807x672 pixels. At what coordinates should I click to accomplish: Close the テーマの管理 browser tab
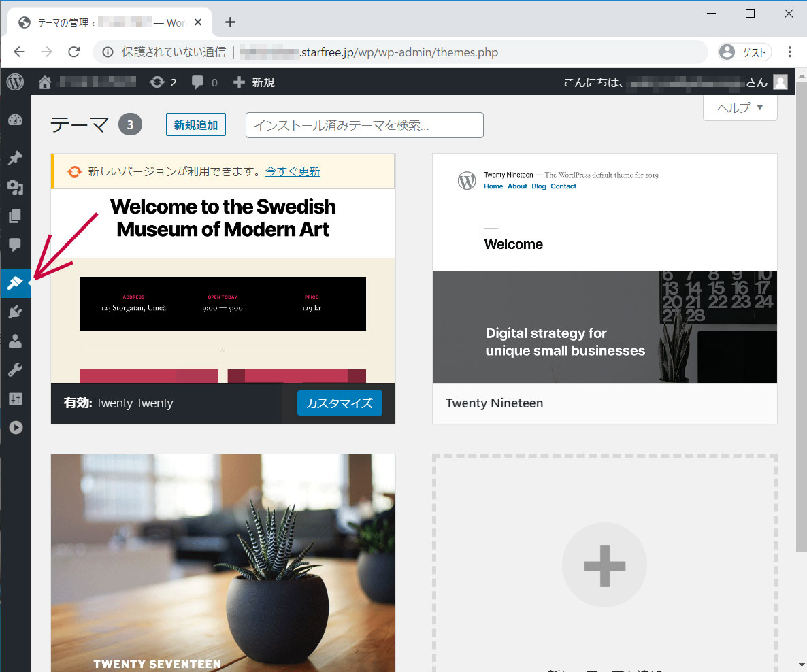point(198,22)
